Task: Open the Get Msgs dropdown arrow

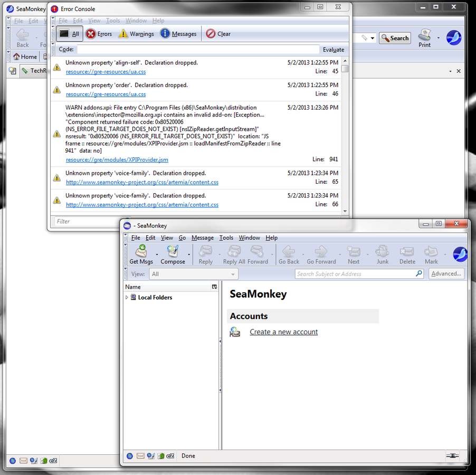Action: tap(157, 254)
